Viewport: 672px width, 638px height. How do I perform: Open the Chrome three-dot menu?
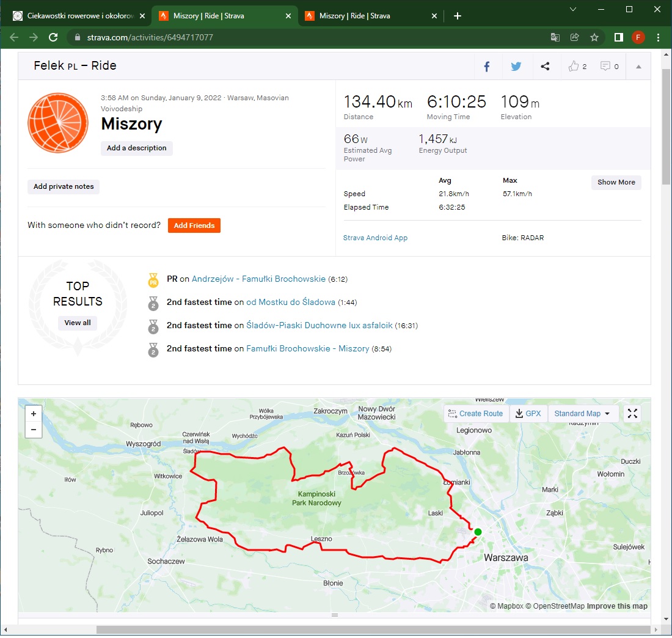[659, 37]
